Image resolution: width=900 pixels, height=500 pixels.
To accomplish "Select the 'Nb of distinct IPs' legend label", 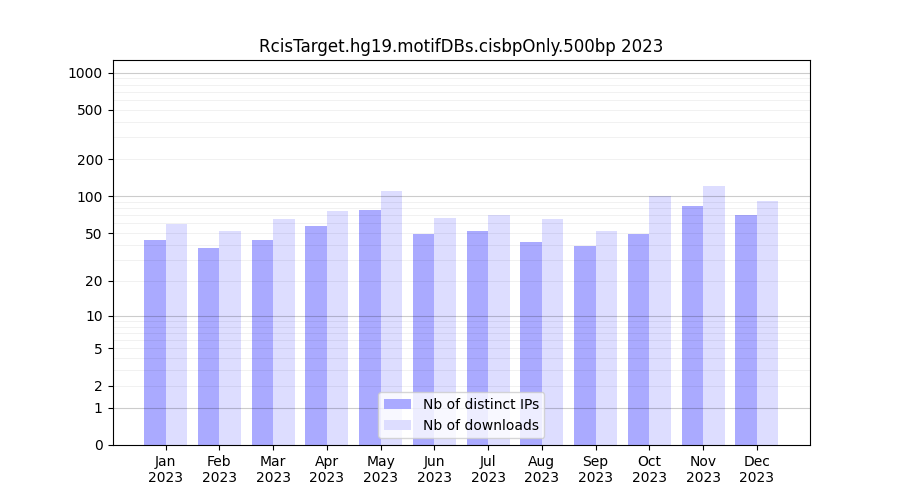I will pyautogui.click(x=480, y=404).
